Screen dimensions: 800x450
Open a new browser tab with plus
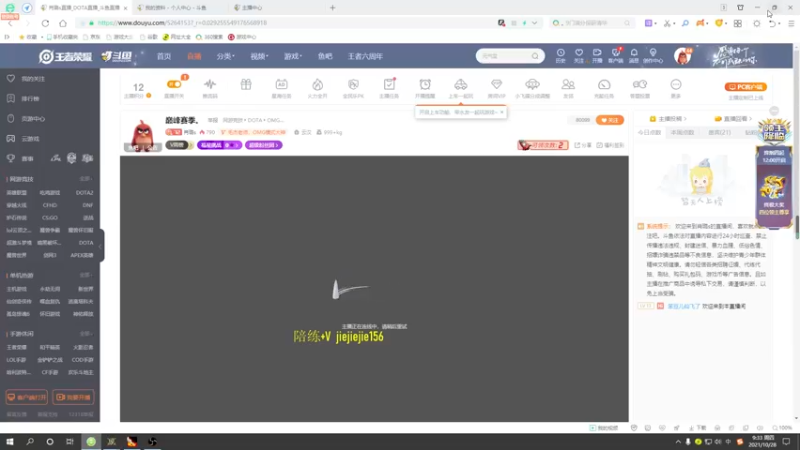tap(333, 8)
